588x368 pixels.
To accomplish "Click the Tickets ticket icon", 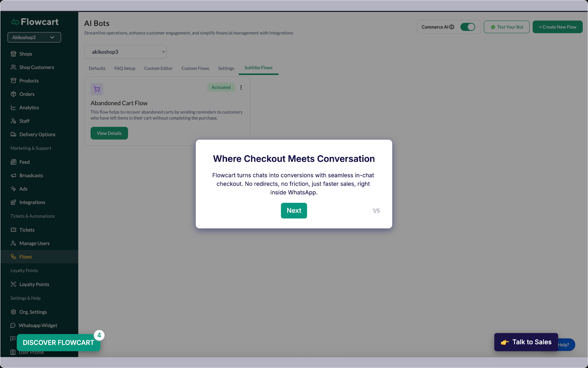I will 14,230.
